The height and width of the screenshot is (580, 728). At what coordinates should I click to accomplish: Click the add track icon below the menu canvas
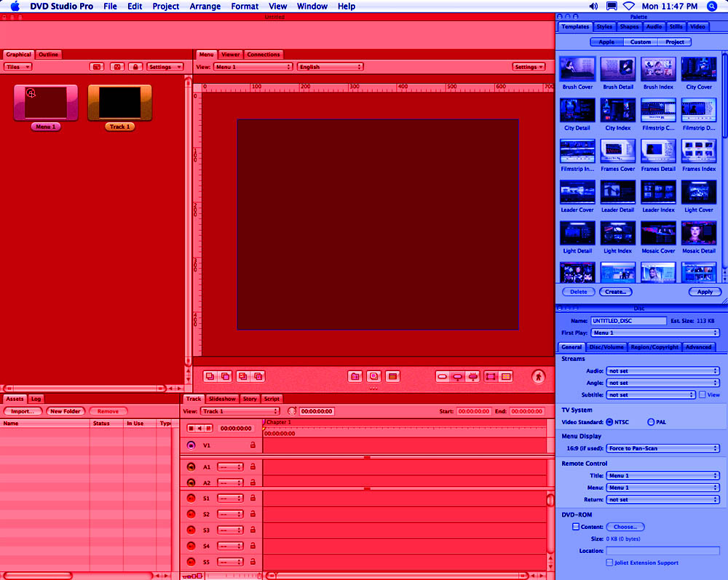tap(392, 376)
